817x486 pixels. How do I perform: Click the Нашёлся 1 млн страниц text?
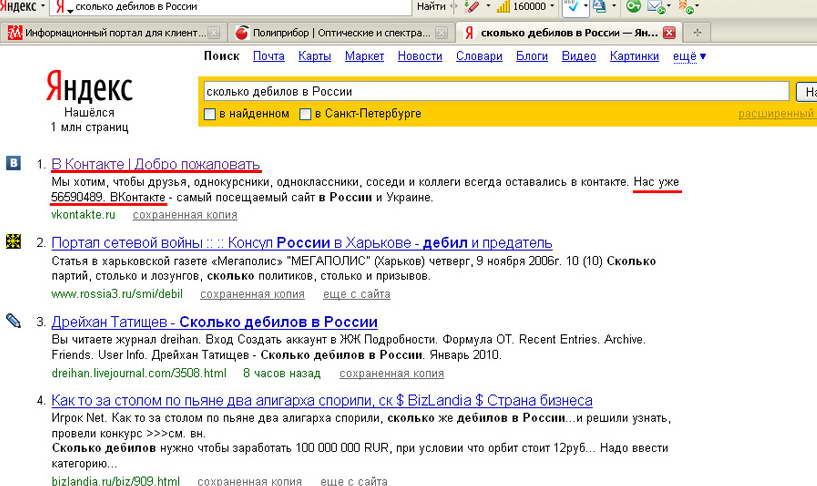tap(90, 120)
